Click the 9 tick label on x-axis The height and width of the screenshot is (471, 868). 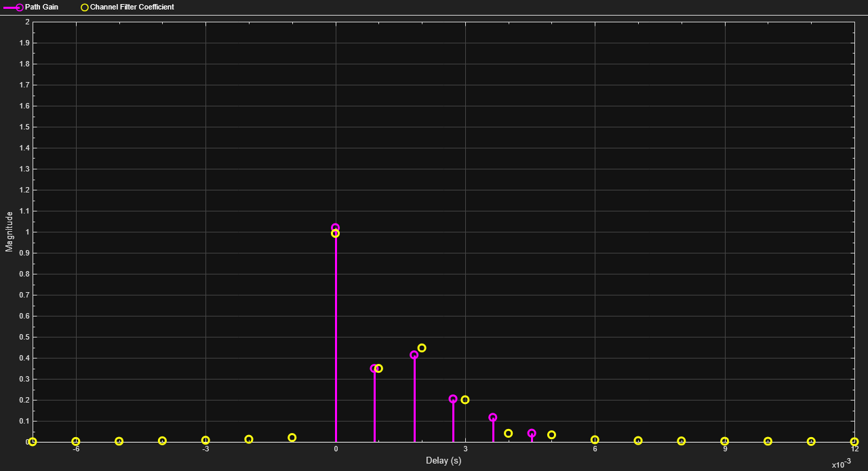pyautogui.click(x=725, y=449)
